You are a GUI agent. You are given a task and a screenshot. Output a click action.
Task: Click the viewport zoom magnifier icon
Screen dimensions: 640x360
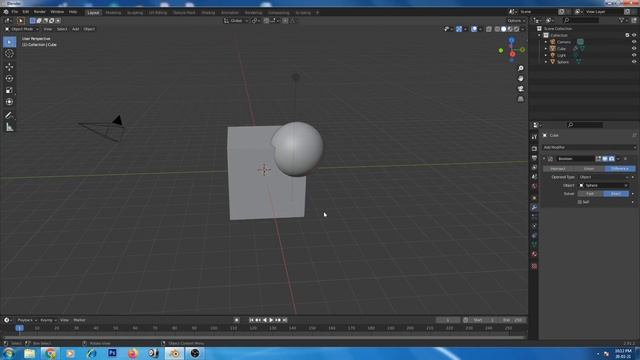(x=521, y=68)
